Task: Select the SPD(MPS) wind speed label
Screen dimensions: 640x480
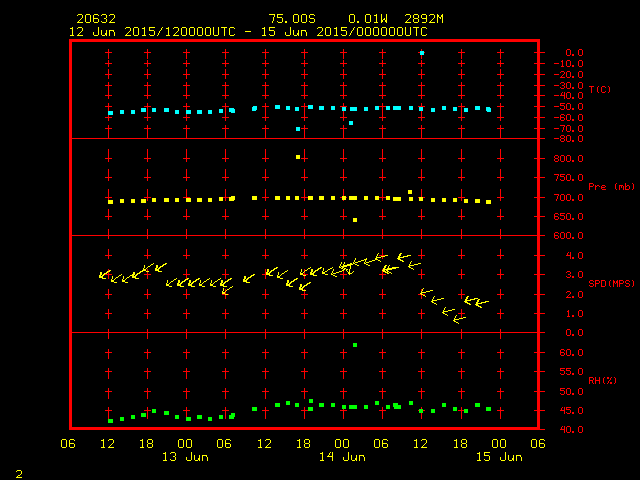Action: [609, 284]
